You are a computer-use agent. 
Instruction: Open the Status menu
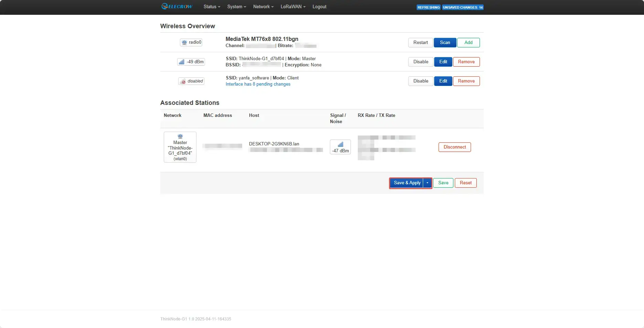click(x=212, y=7)
